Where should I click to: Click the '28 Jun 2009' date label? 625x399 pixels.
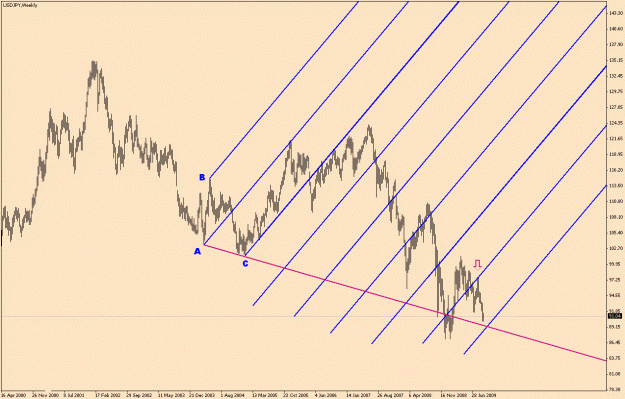(x=483, y=396)
